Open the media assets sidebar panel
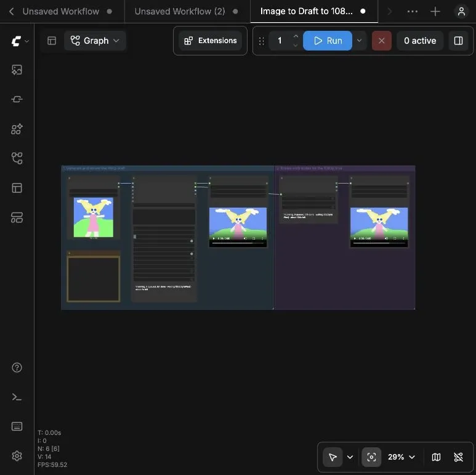The height and width of the screenshot is (475, 476). (17, 70)
